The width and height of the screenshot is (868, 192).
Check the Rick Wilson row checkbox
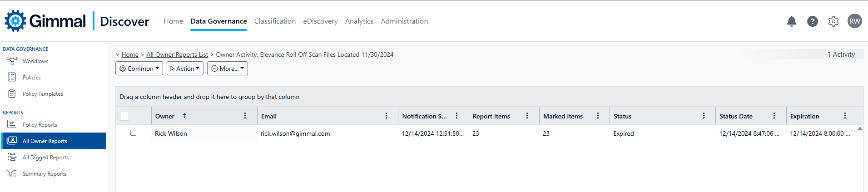(133, 133)
